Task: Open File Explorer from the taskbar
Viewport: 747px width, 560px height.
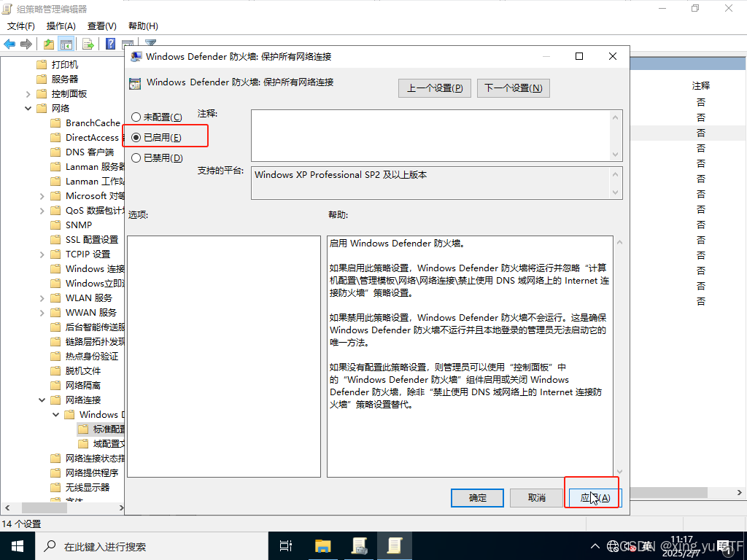Action: coord(323,545)
